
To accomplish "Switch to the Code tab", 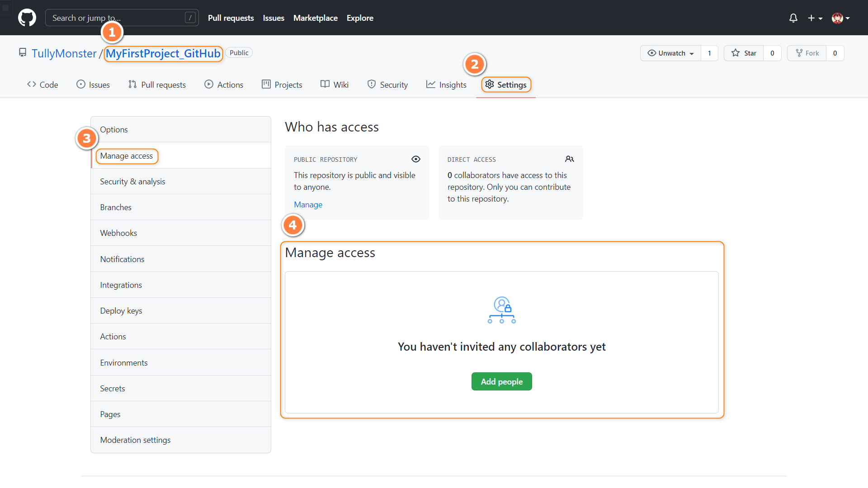I will [x=42, y=84].
